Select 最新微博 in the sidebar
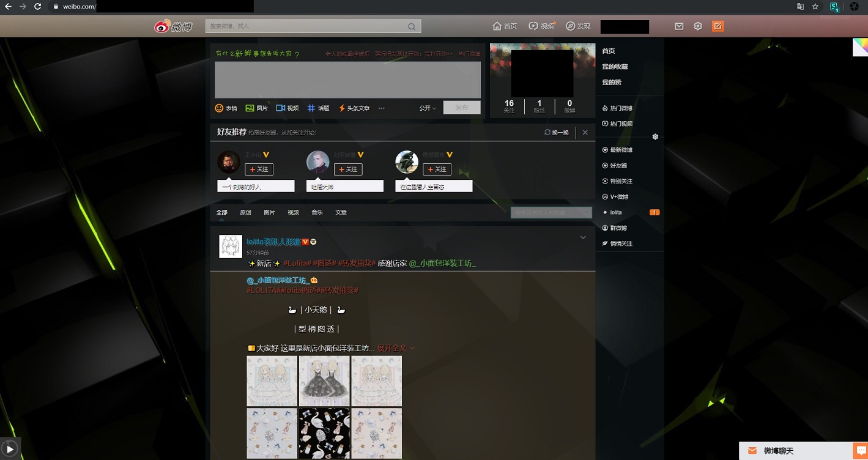Screen dimensions: 868x460 click(617, 150)
